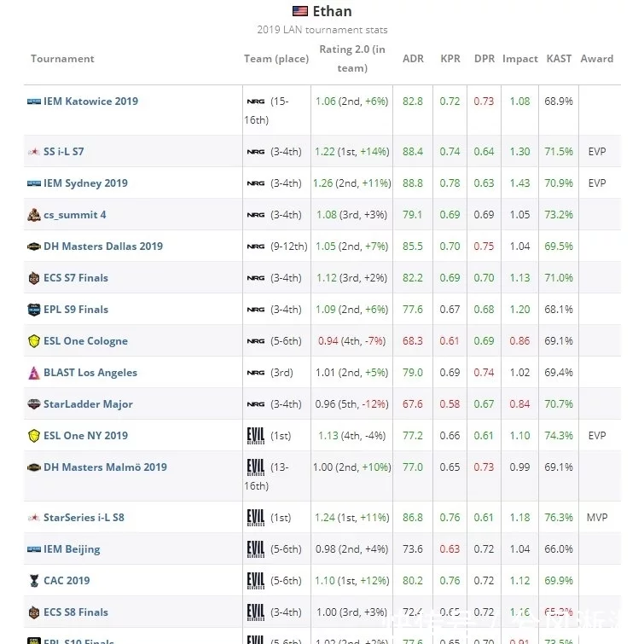Click NRG team logo in SS i-L S7 row
Image resolution: width=644 pixels, height=644 pixels.
(256, 152)
